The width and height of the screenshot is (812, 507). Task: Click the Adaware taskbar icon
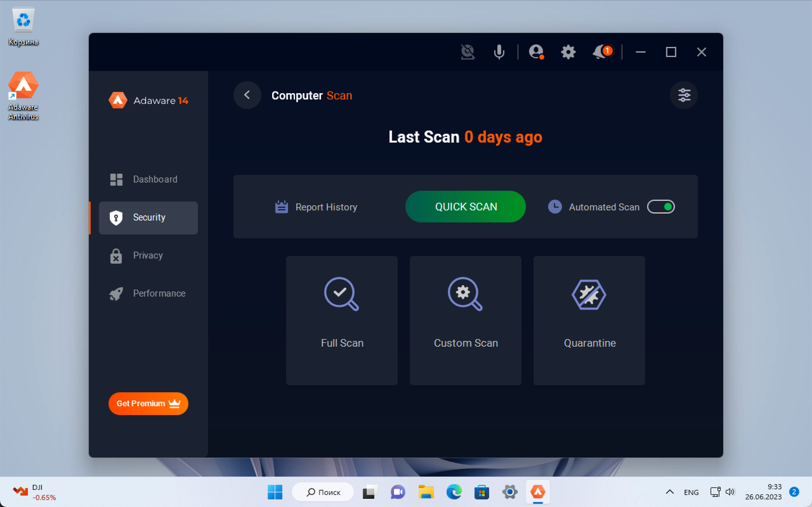point(538,492)
